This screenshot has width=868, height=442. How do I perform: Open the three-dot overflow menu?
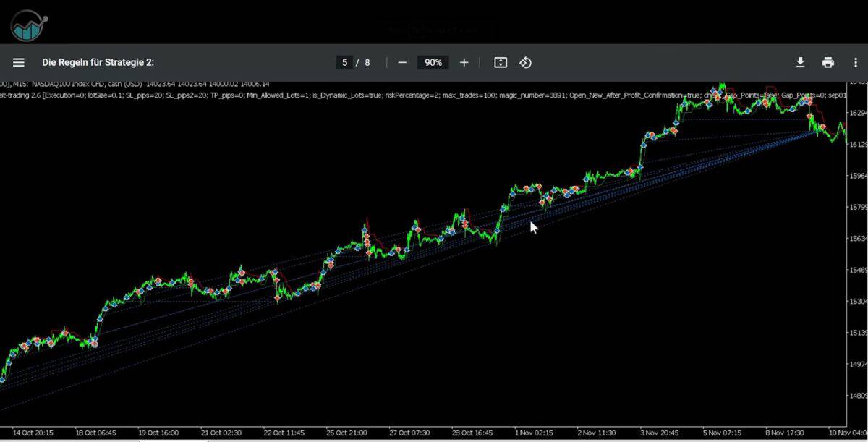point(856,62)
